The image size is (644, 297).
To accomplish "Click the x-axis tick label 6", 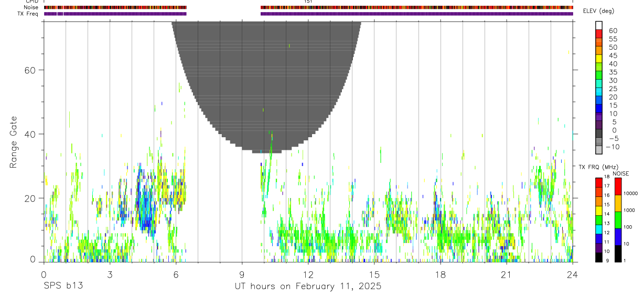I will [x=176, y=275].
